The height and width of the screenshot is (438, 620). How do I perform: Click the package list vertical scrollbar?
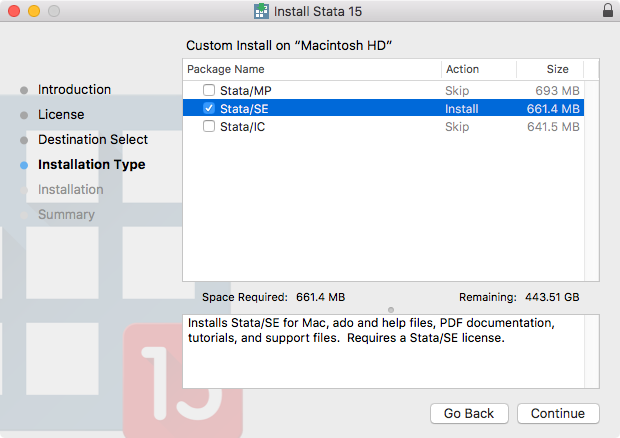click(x=592, y=181)
